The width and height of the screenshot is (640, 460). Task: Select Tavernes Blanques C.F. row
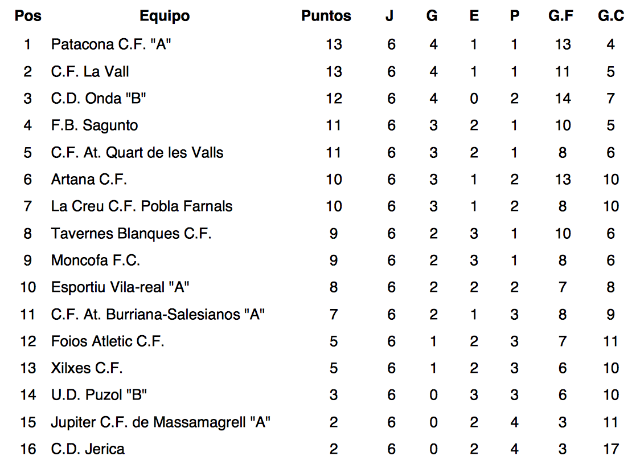[131, 233]
